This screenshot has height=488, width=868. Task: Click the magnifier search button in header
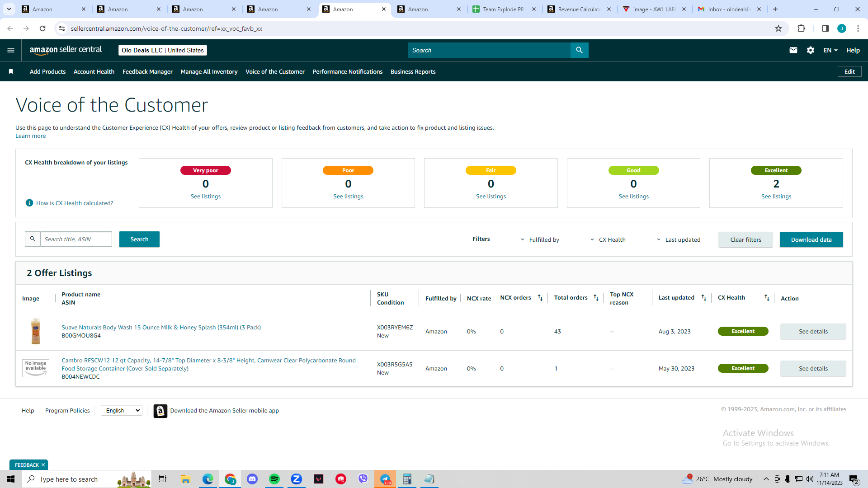pyautogui.click(x=579, y=50)
